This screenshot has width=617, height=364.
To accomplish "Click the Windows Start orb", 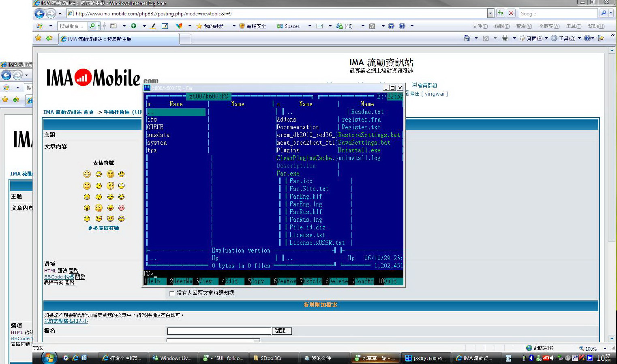I will [x=49, y=358].
